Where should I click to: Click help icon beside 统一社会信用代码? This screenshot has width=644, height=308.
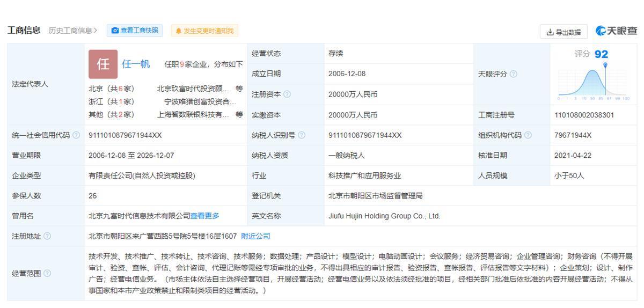(x=76, y=135)
